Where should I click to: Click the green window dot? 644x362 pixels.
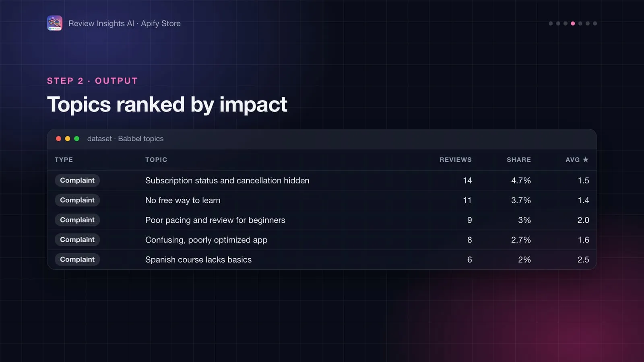(76, 139)
